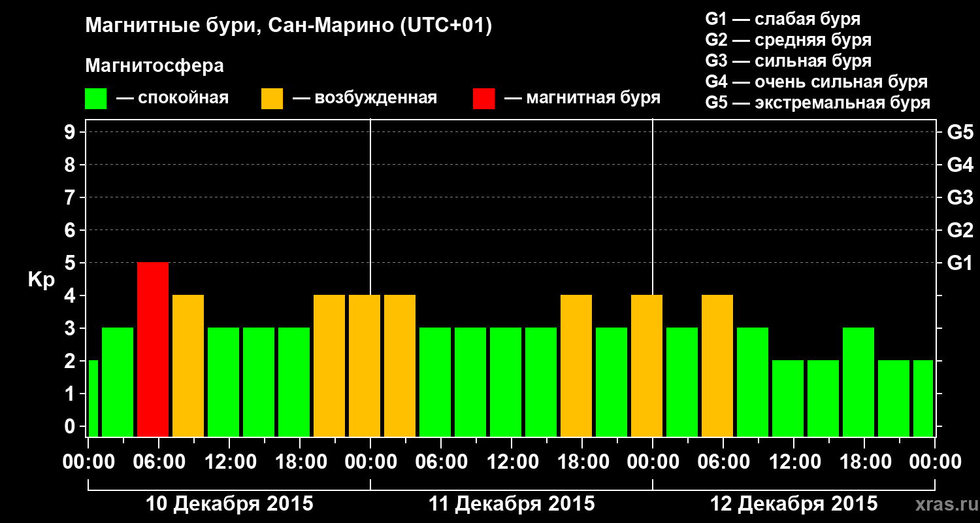Select the orange bar at 18:00 on 11 Декабря
Screen dimensions: 980x523
[576, 366]
